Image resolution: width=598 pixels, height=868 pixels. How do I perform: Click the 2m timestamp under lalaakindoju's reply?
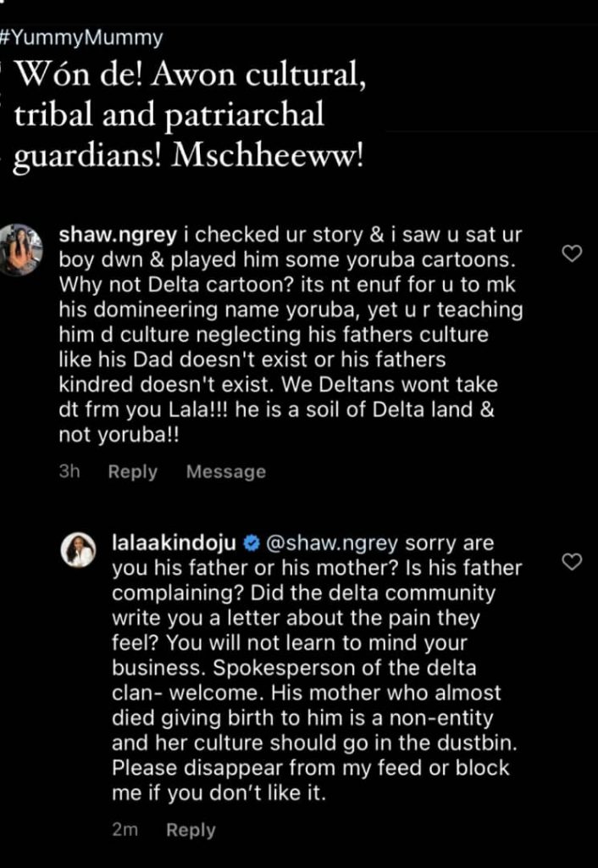tap(125, 831)
